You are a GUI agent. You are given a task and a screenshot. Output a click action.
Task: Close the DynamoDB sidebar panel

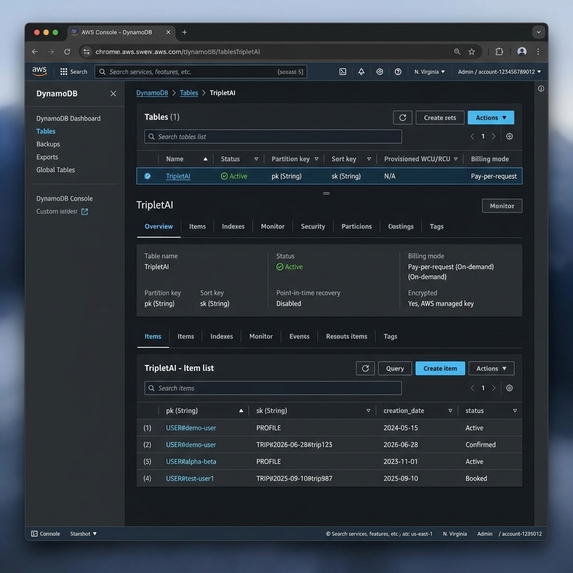(x=113, y=94)
